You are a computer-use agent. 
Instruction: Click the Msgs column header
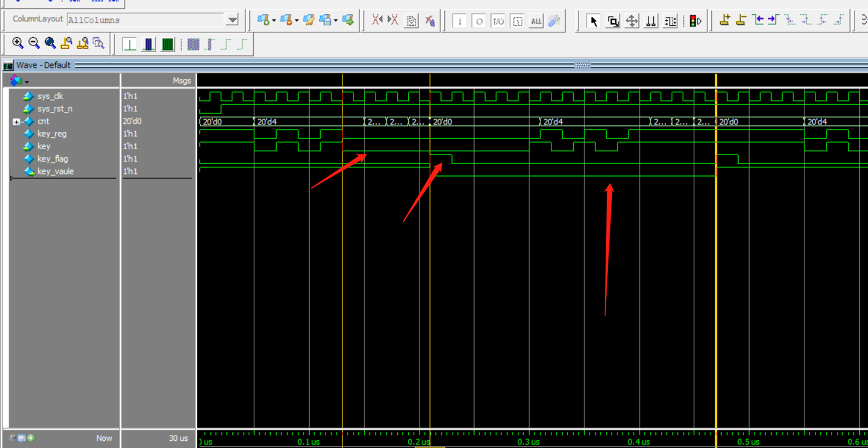(182, 81)
